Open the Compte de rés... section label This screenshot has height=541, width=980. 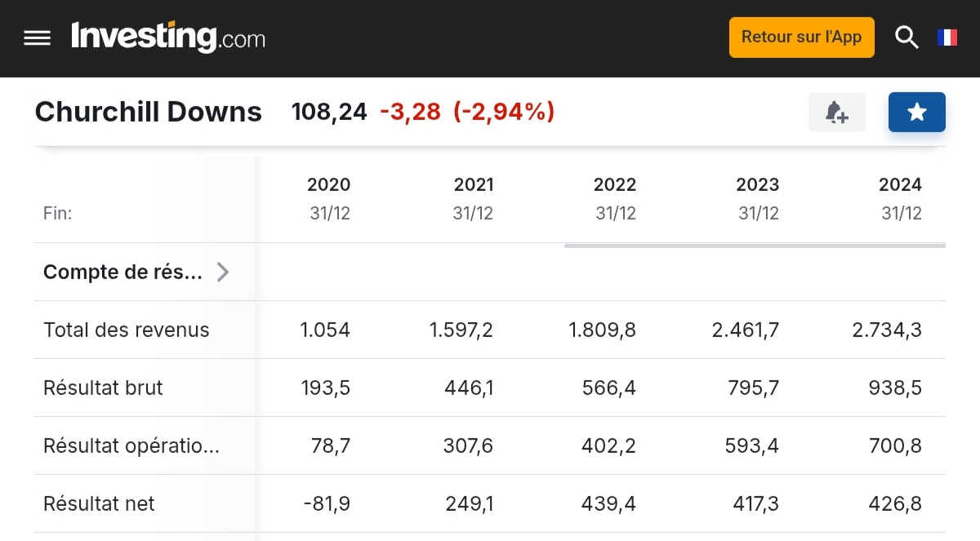coord(122,272)
